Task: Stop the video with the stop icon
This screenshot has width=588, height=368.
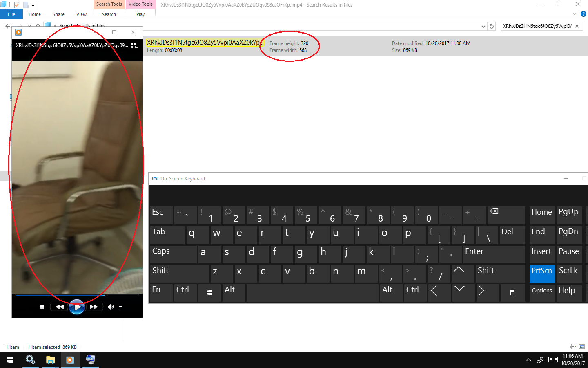Action: tap(41, 307)
